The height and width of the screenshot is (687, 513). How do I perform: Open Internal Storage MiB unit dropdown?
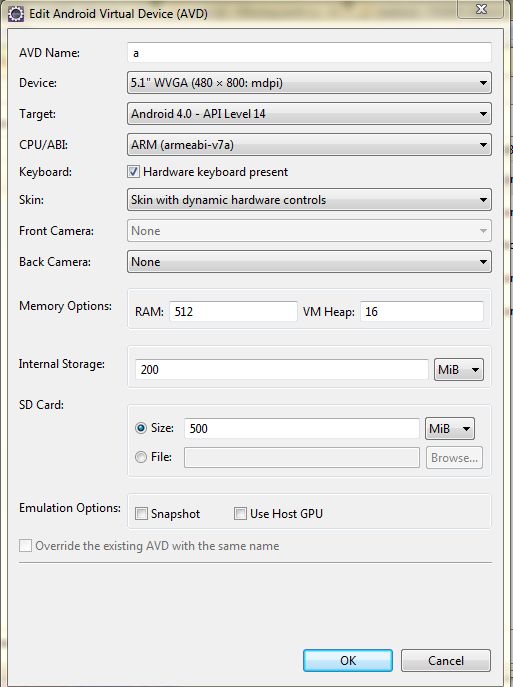459,369
